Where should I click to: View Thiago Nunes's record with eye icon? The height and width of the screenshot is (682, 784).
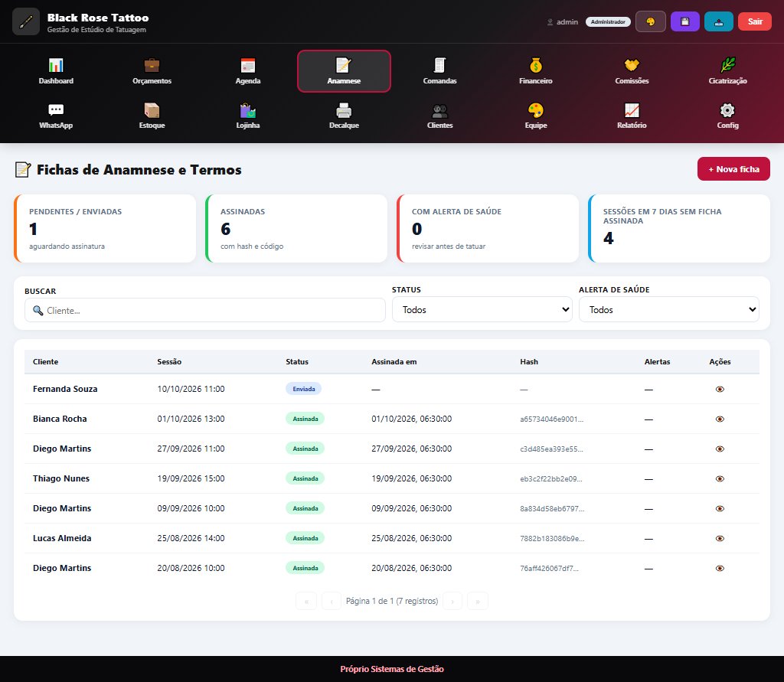[720, 478]
